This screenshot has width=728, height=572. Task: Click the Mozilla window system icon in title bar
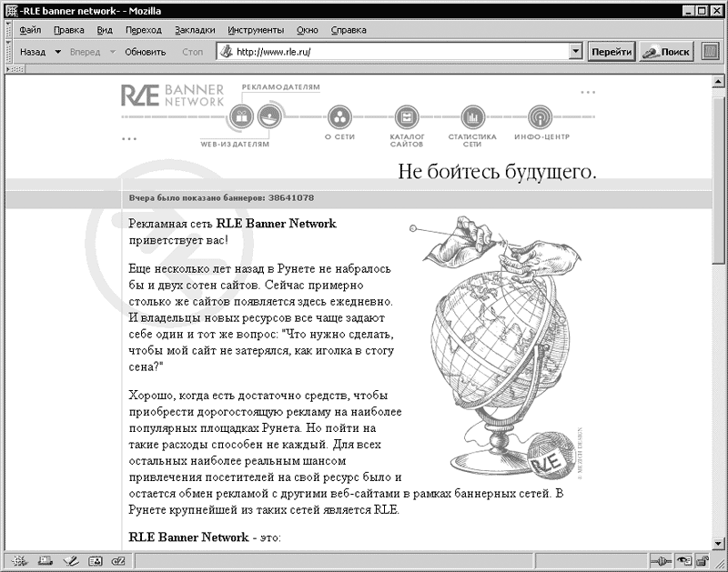coord(12,11)
